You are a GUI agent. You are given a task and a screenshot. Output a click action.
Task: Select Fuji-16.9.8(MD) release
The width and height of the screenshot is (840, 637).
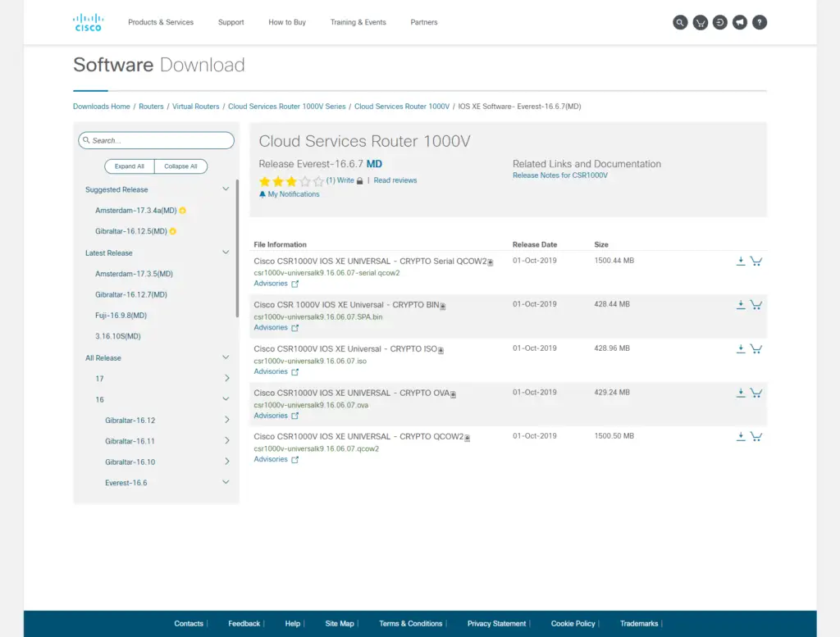point(121,316)
